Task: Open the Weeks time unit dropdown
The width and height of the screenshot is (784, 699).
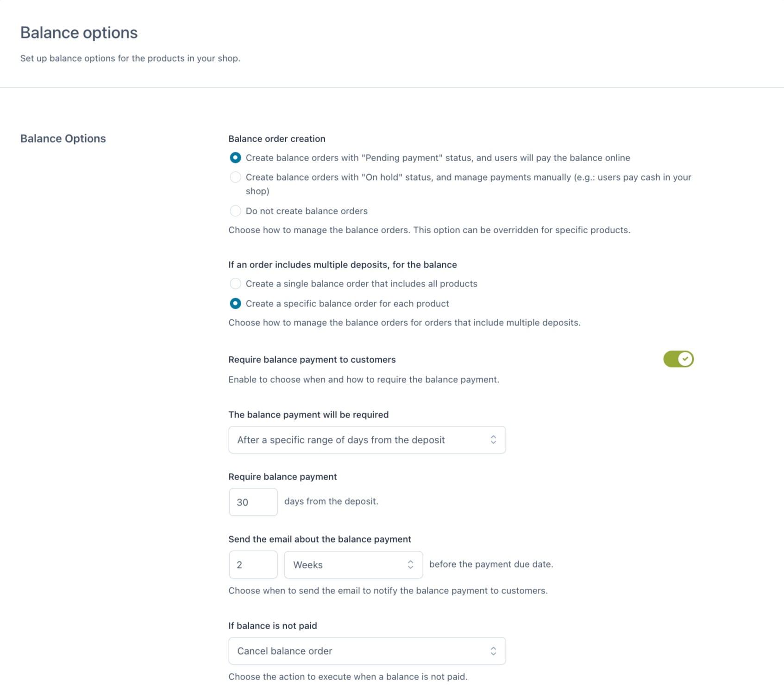Action: (353, 565)
